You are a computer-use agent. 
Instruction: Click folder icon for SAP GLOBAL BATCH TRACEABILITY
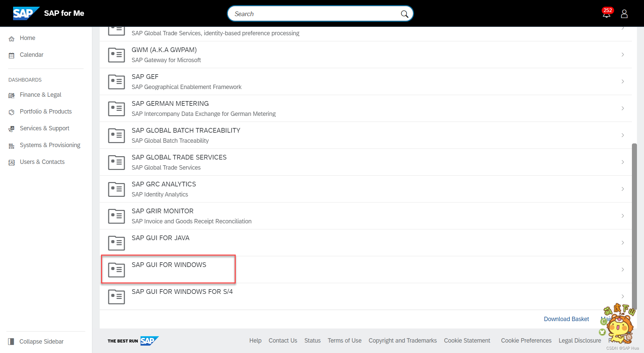click(117, 136)
